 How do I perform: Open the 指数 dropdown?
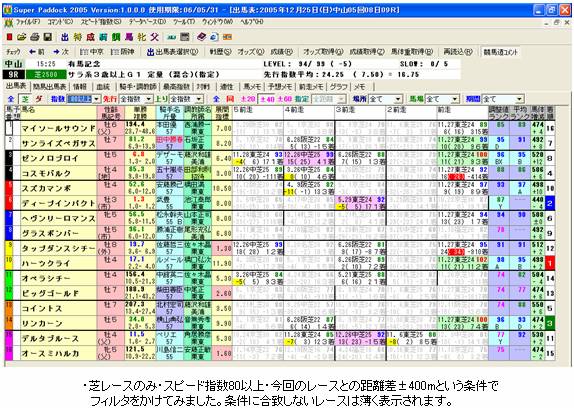pyautogui.click(x=83, y=99)
